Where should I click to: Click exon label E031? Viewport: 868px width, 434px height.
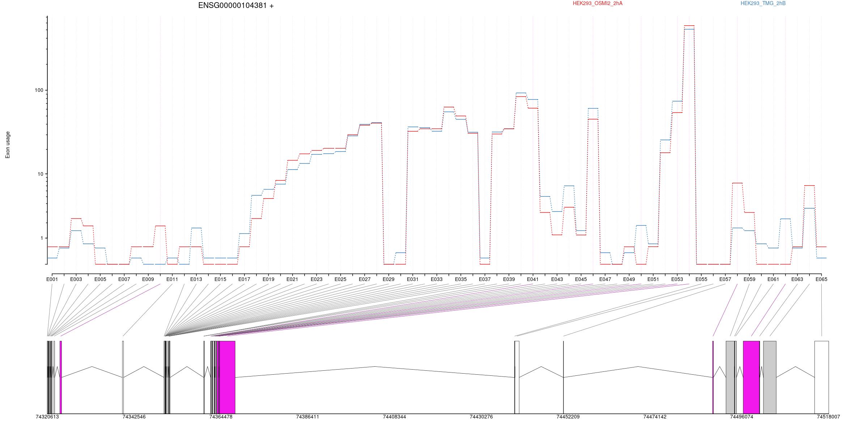[x=413, y=279]
